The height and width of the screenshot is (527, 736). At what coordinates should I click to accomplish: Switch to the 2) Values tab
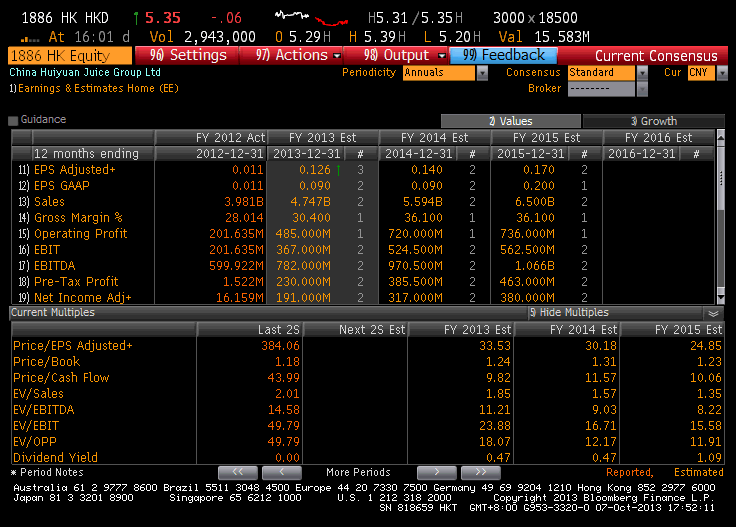pos(511,121)
